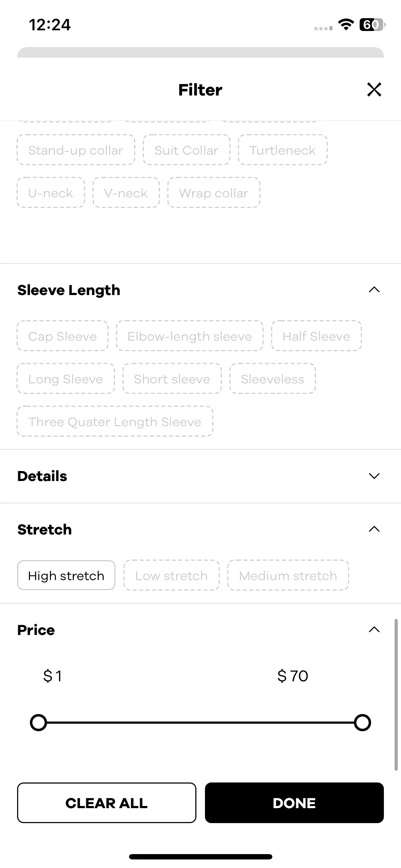
Task: Pick the Elbow-length sleeve chip
Action: pyautogui.click(x=190, y=336)
